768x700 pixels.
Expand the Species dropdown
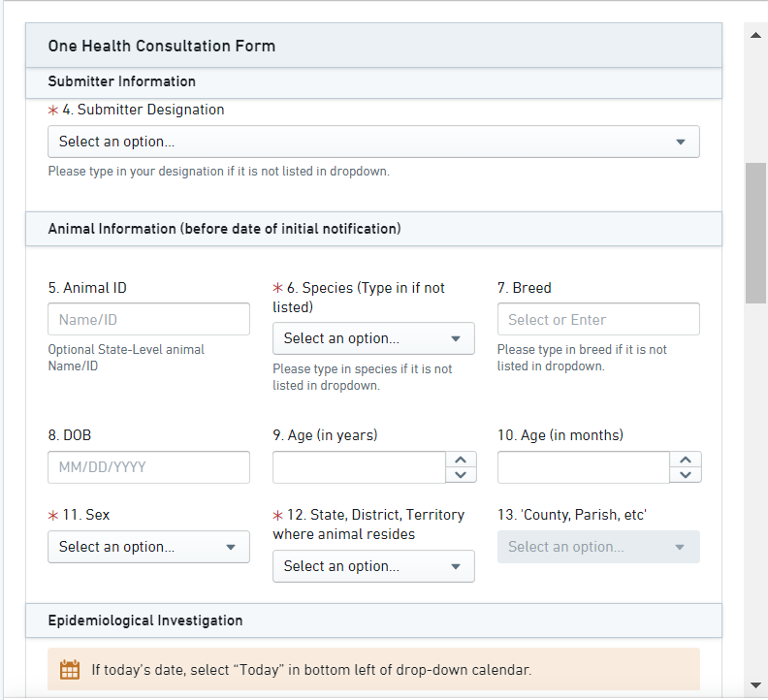click(x=373, y=338)
